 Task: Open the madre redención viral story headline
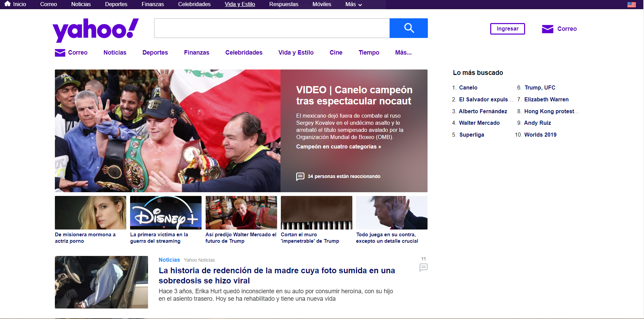coord(277,276)
